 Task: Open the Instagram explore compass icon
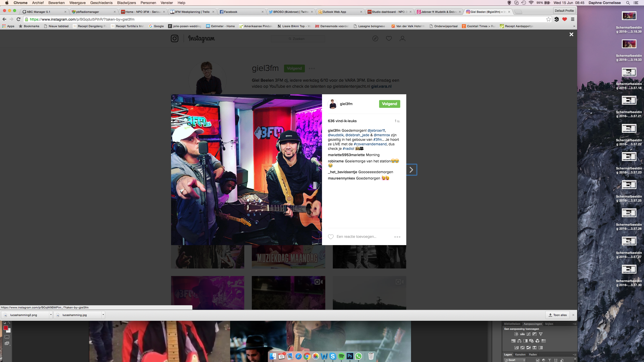click(x=375, y=38)
